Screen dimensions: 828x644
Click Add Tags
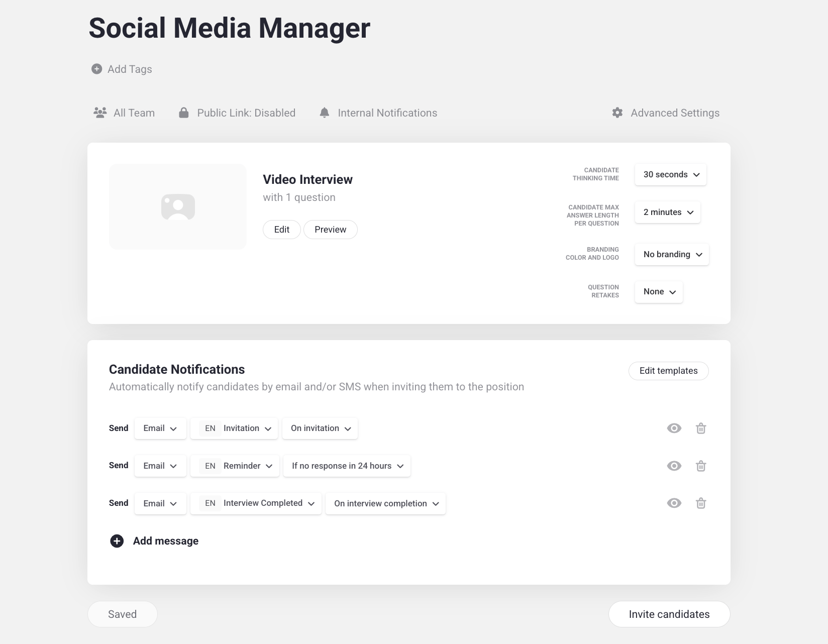click(122, 69)
